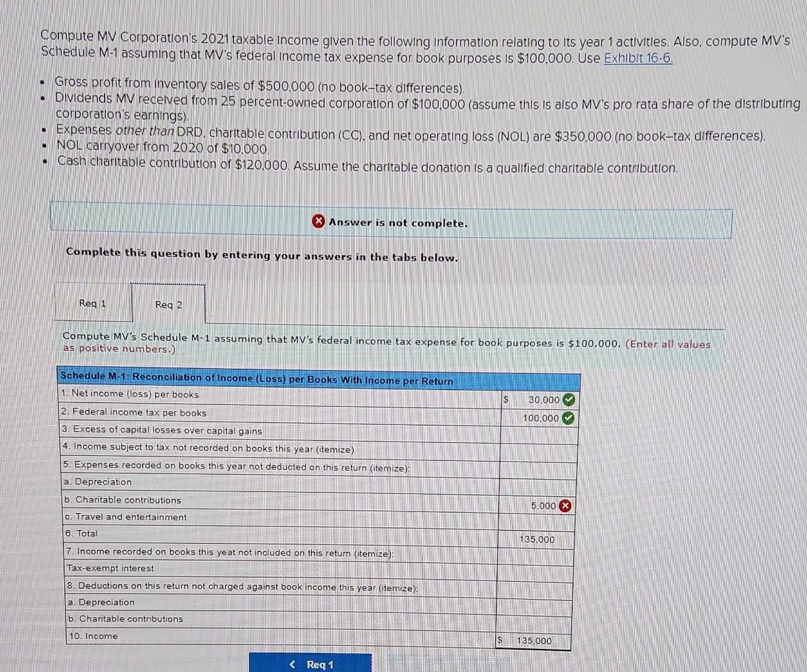
Task: Click the dollar sign beside line 10 Income
Action: pos(499,639)
